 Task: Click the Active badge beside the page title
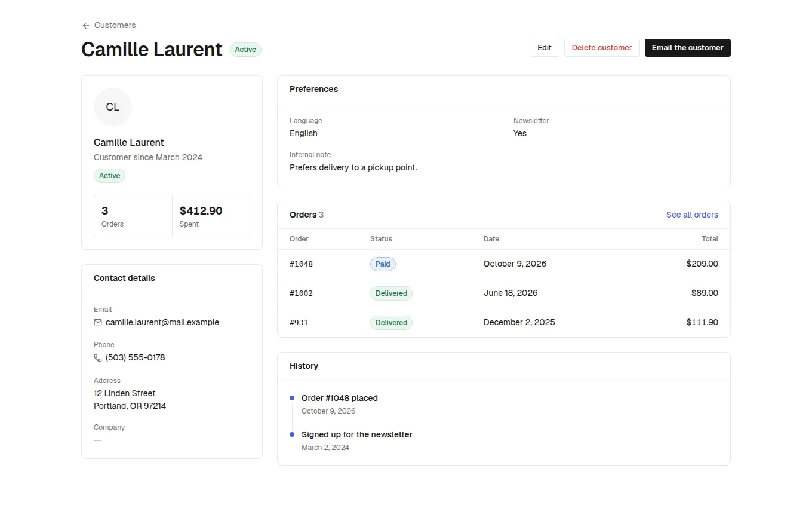[245, 50]
